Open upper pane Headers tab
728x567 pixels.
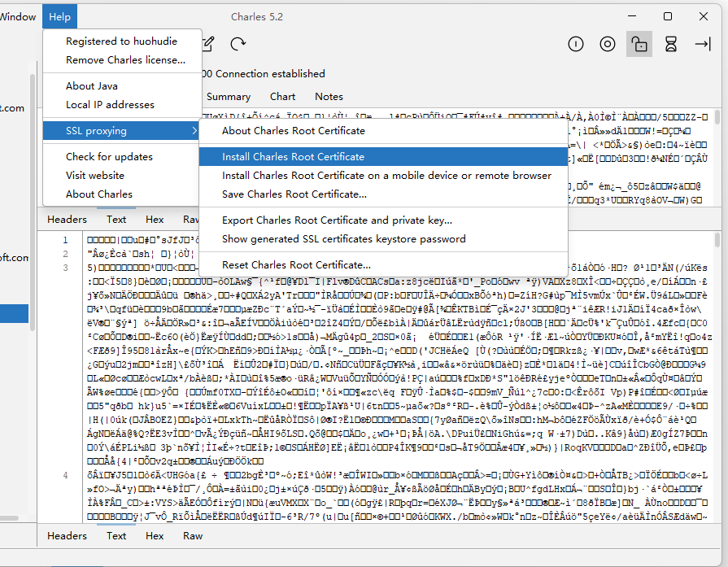[x=67, y=219]
